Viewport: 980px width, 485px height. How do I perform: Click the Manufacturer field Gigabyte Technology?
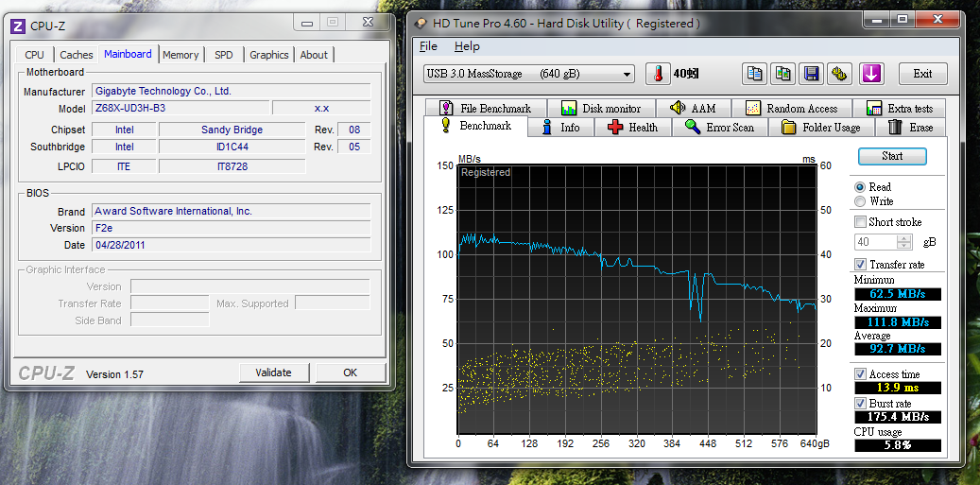232,92
